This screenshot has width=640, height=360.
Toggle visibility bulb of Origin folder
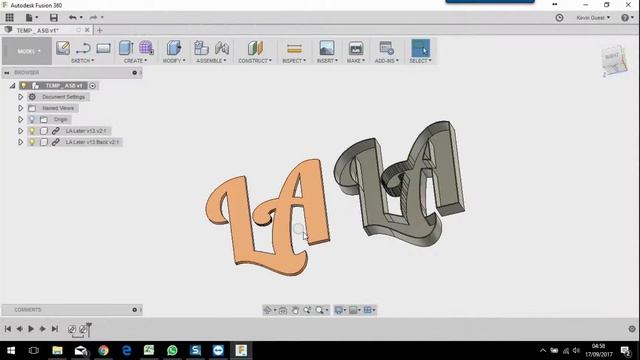[x=32, y=119]
